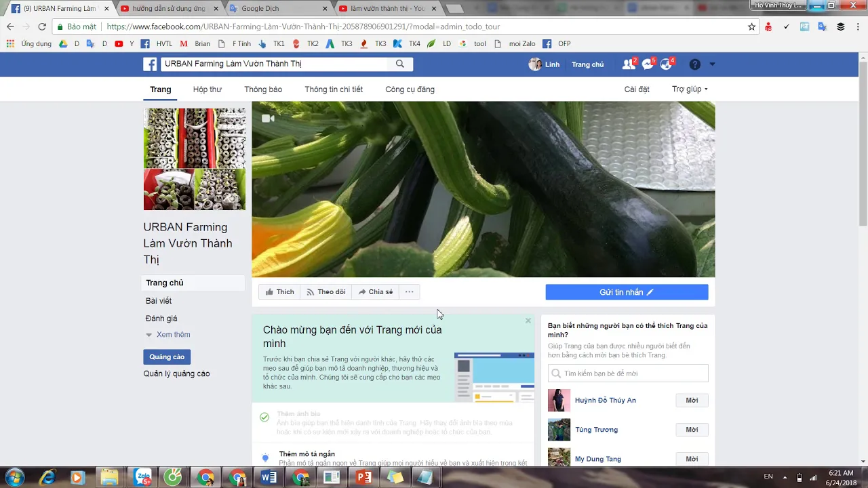Open Ứng dụng apps bookmark
The width and height of the screenshot is (868, 488).
click(28, 43)
